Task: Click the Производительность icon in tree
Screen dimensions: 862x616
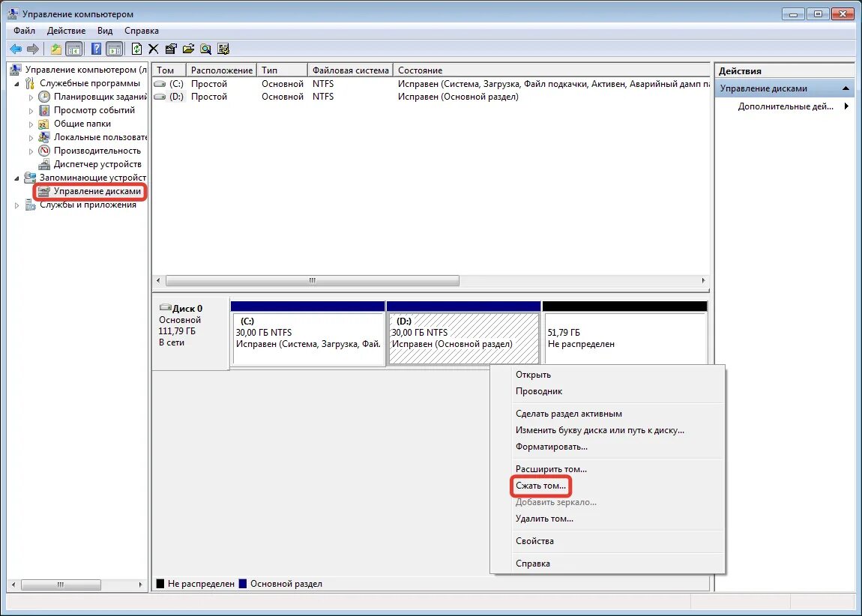Action: tap(44, 151)
